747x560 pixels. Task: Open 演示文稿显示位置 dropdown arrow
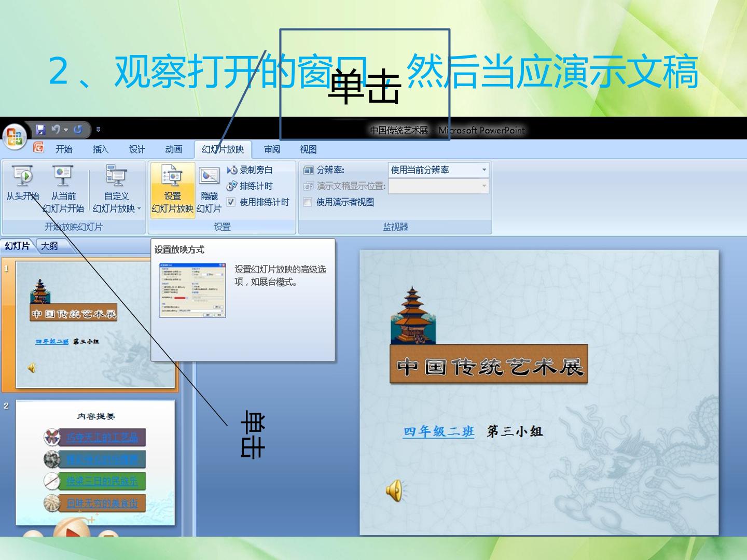click(x=484, y=186)
